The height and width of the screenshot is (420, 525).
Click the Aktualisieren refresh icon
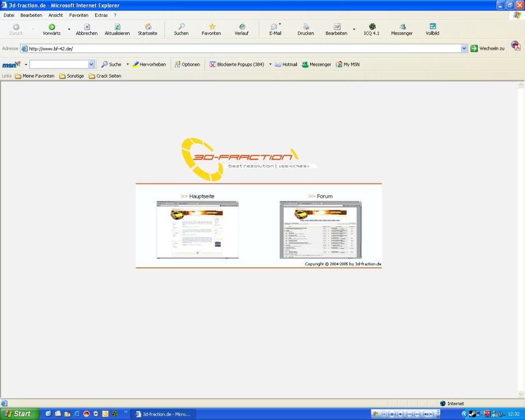pyautogui.click(x=117, y=27)
